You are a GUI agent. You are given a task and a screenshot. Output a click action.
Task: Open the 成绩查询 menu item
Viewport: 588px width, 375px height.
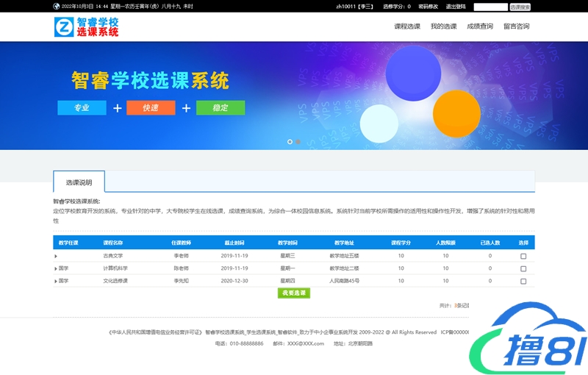click(x=480, y=26)
